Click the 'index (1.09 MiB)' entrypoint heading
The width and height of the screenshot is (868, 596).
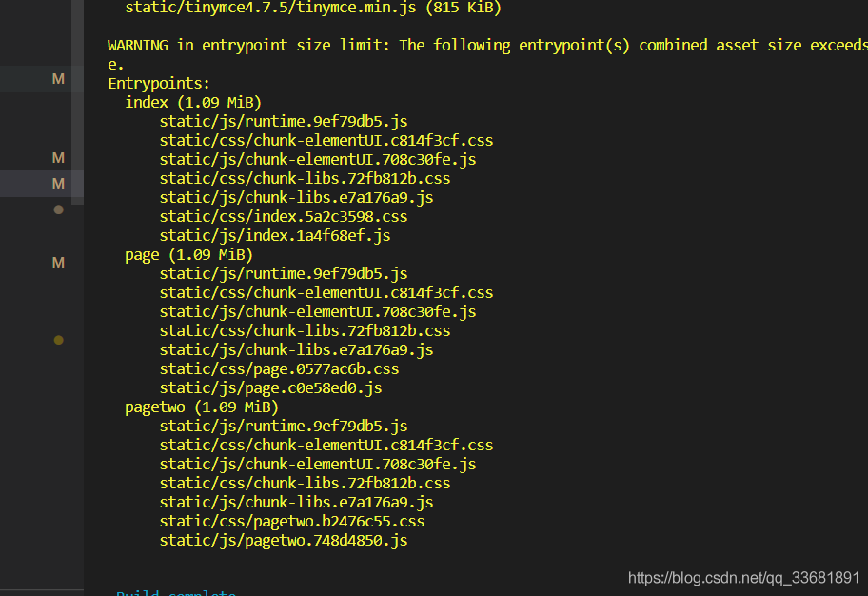[193, 103]
